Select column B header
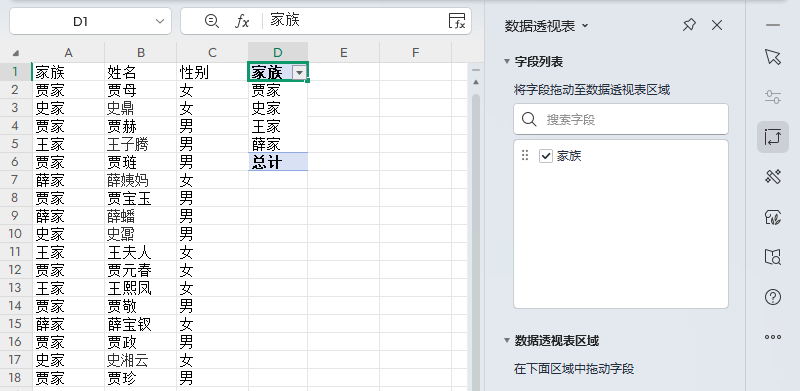The image size is (800, 391). coord(141,53)
